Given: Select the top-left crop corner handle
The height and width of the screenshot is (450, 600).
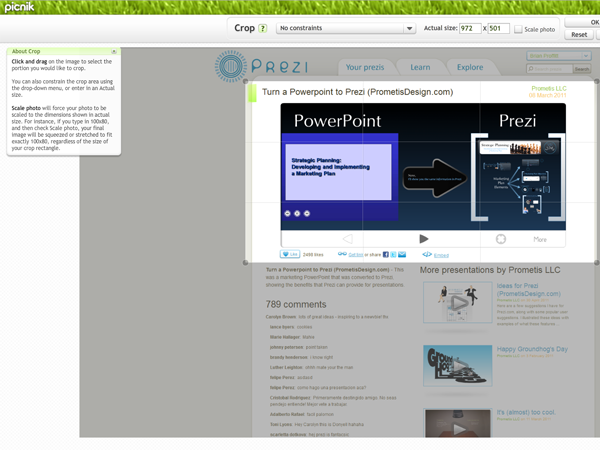Looking at the screenshot, I should click(x=246, y=81).
